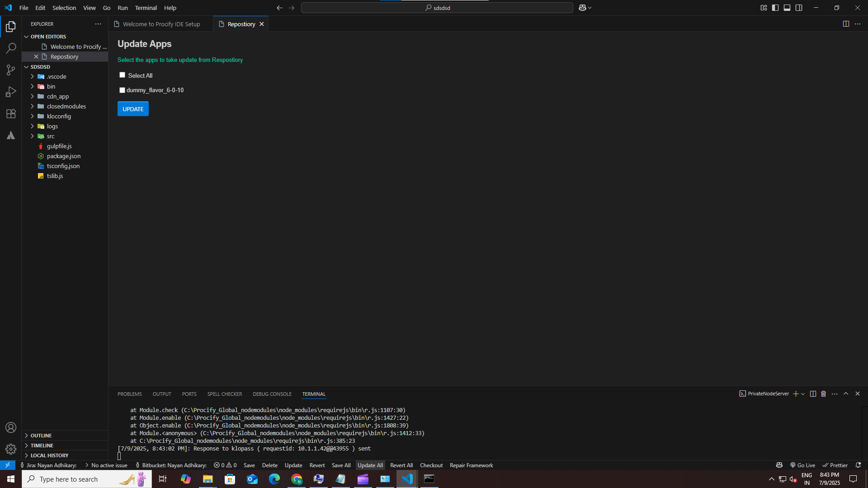Open the Terminal menu
868x488 pixels.
point(146,8)
